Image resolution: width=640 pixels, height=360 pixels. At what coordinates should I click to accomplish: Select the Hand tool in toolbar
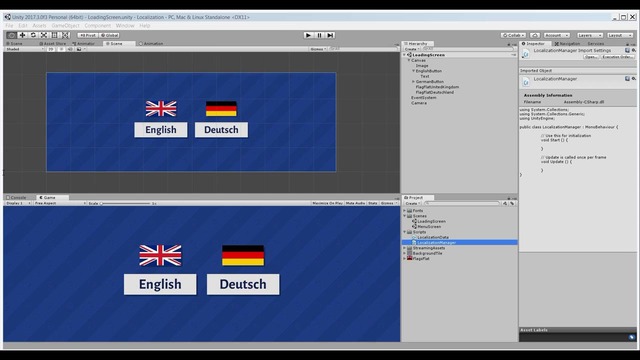(11, 36)
